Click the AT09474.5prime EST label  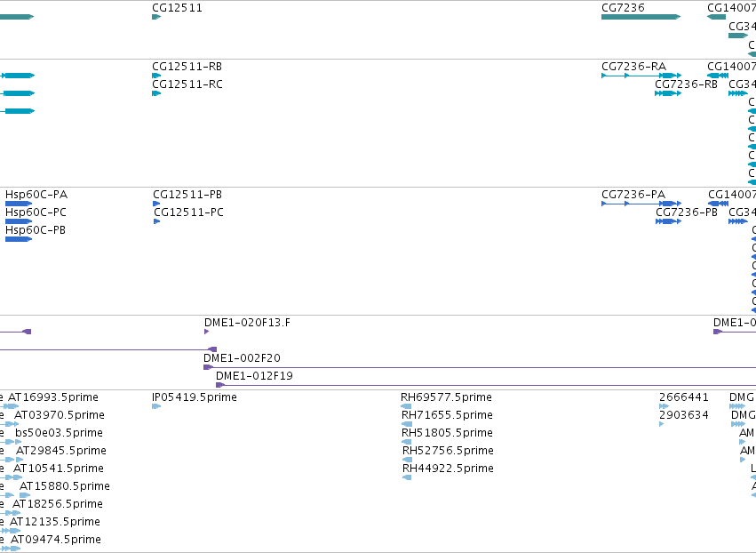click(56, 540)
